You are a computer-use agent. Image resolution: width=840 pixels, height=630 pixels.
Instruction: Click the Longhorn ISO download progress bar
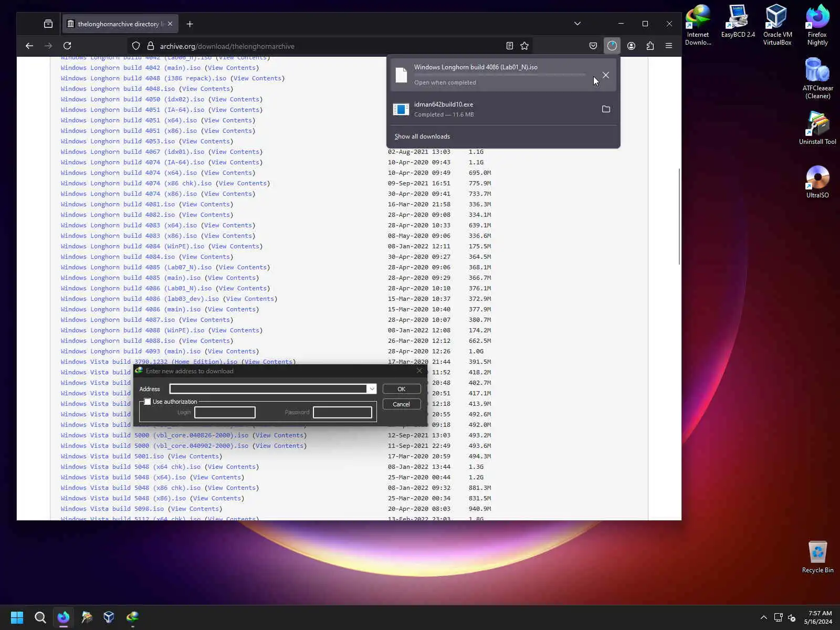[499, 75]
